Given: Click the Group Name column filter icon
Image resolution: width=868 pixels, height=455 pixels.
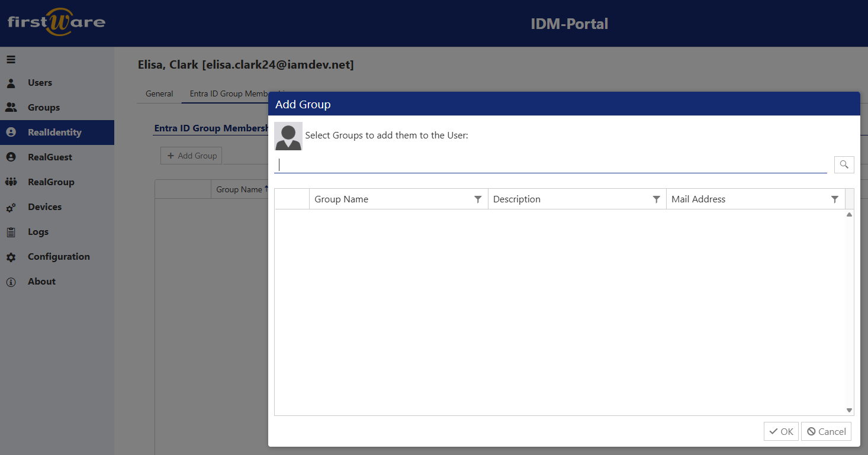Looking at the screenshot, I should [x=478, y=199].
